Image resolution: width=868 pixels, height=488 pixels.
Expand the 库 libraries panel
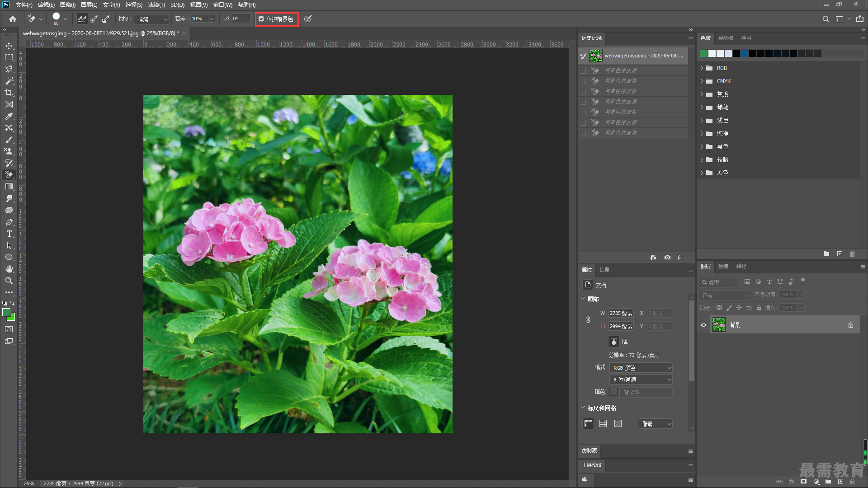(x=584, y=479)
